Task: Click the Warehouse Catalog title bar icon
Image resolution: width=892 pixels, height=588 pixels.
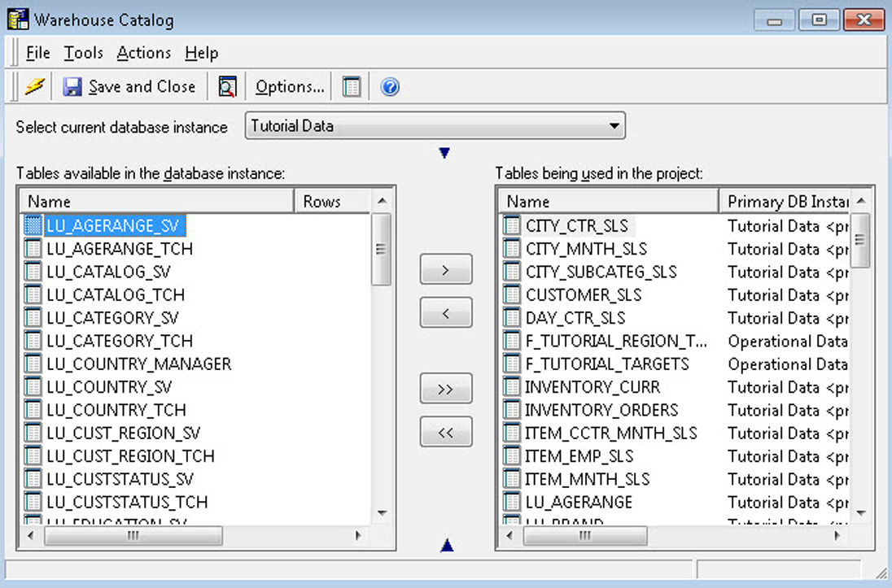Action: coord(18,20)
